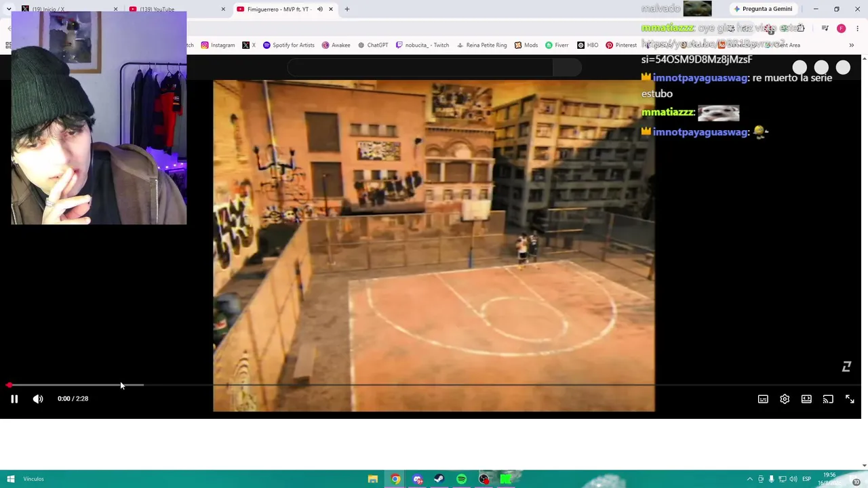Viewport: 868px width, 488px height.
Task: Mute the tab via its audio indicator icon
Action: tap(320, 9)
